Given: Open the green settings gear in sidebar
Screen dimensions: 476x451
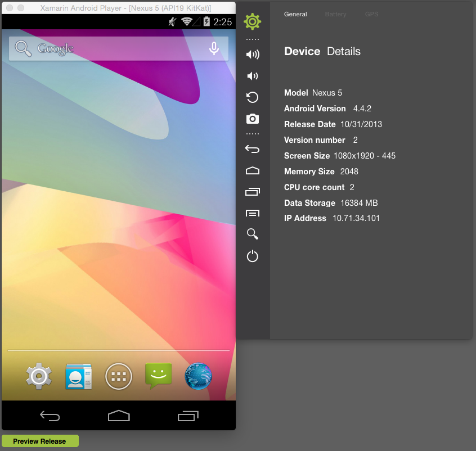Looking at the screenshot, I should (x=252, y=21).
